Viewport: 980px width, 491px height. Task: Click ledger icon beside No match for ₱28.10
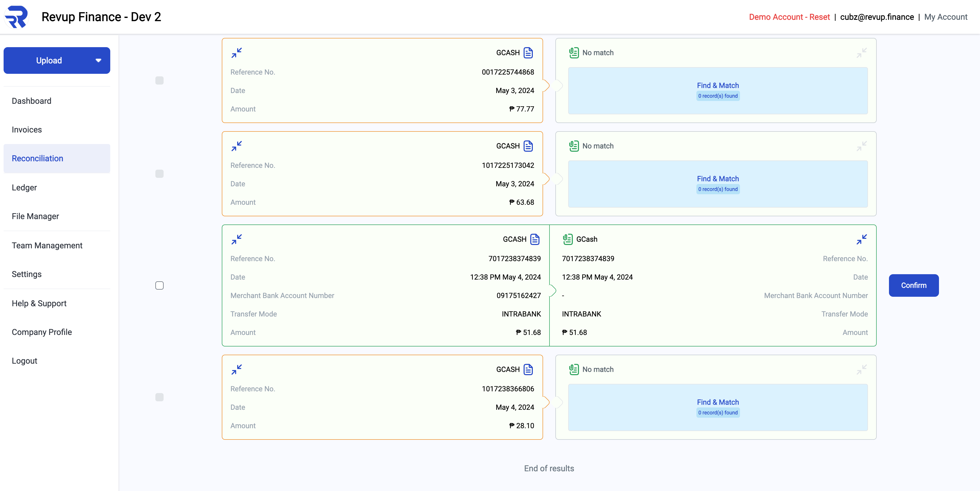tap(574, 369)
